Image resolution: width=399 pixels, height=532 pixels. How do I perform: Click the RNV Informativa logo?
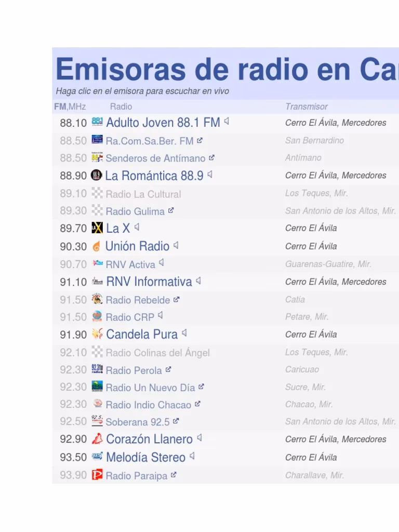(x=97, y=281)
